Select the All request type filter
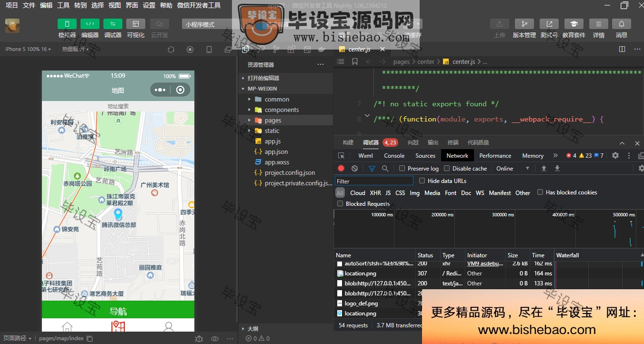 (x=340, y=193)
